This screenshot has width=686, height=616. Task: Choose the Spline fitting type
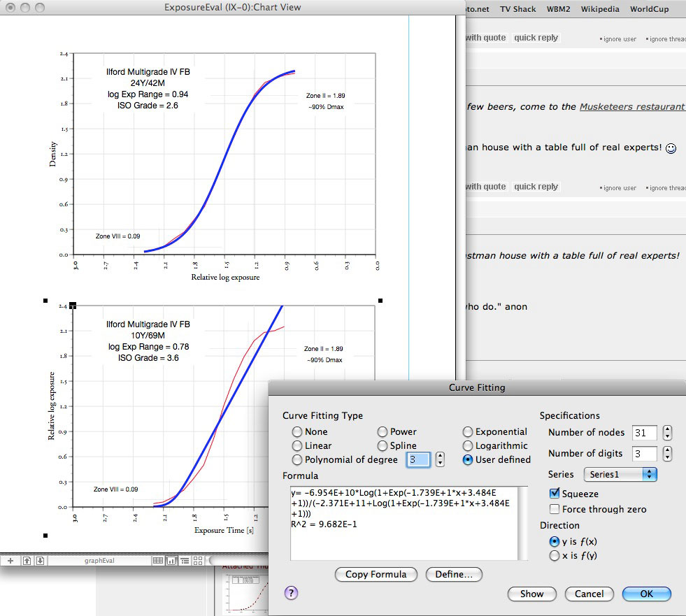(x=383, y=446)
